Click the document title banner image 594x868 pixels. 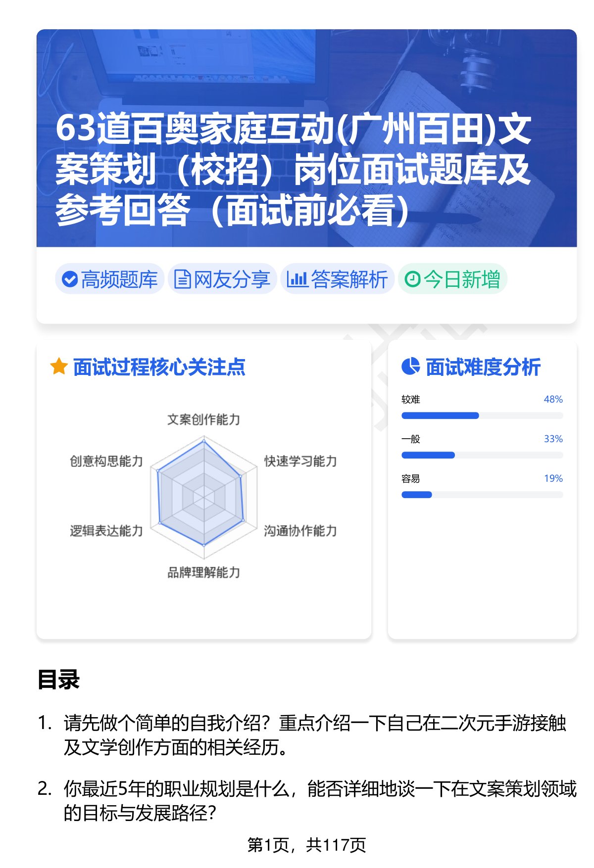(x=307, y=138)
